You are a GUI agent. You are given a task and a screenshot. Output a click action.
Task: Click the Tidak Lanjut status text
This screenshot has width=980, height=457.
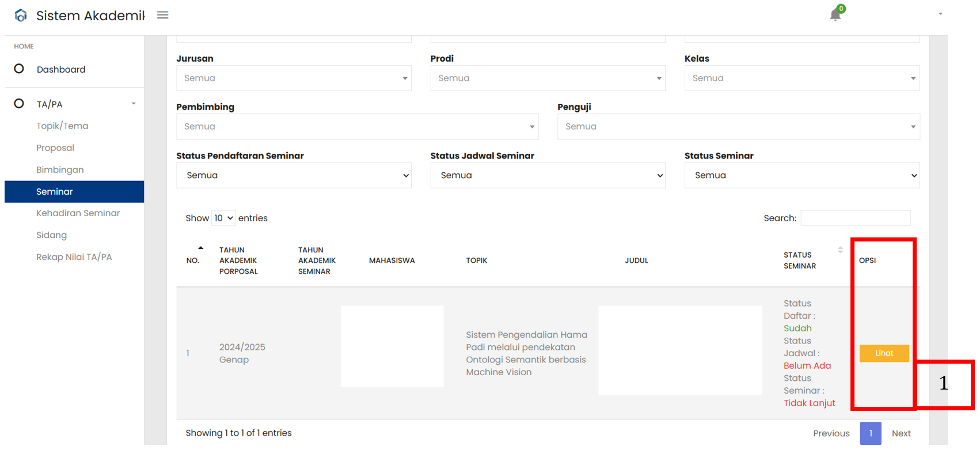tap(809, 403)
